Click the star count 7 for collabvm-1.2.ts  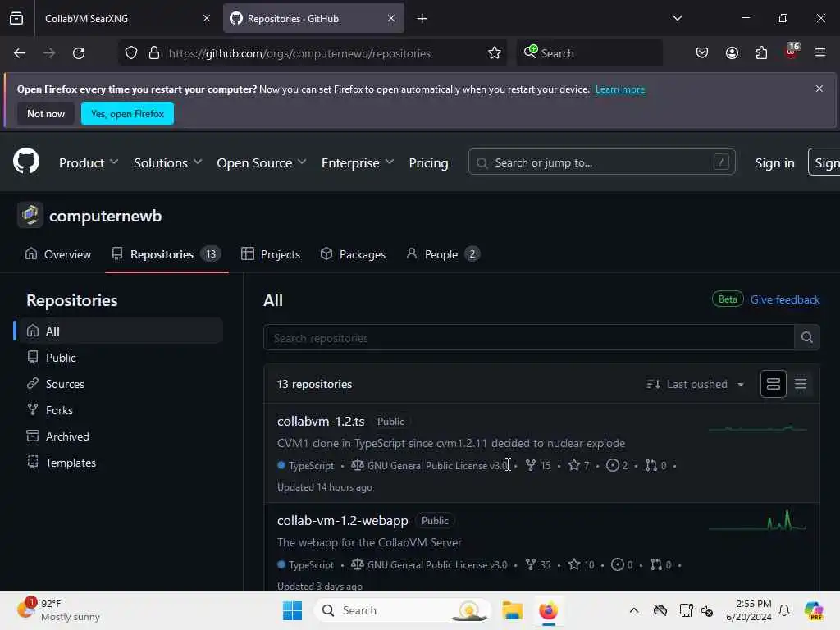578,466
